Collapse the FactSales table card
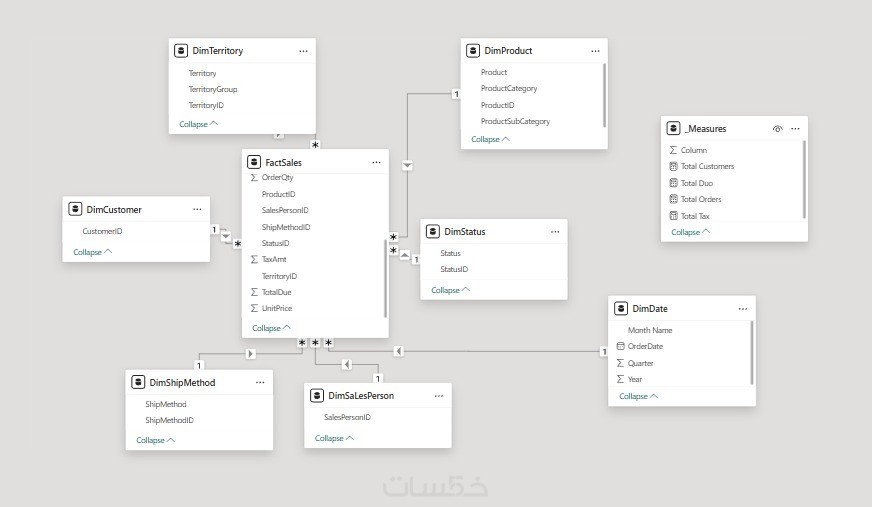872x507 pixels. 271,328
